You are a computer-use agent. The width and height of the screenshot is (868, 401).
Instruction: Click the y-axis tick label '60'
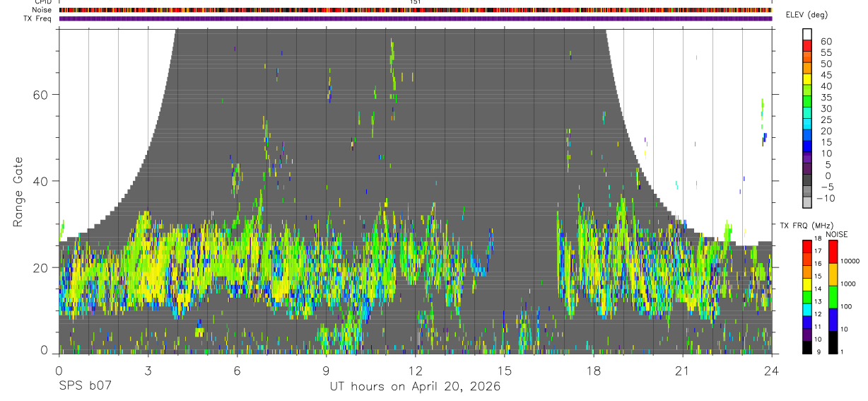pos(42,94)
